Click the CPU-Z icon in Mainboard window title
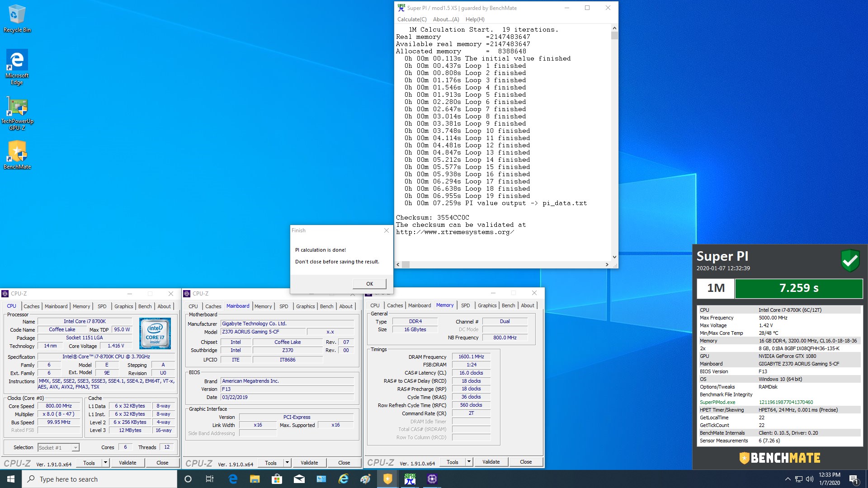 tap(187, 294)
